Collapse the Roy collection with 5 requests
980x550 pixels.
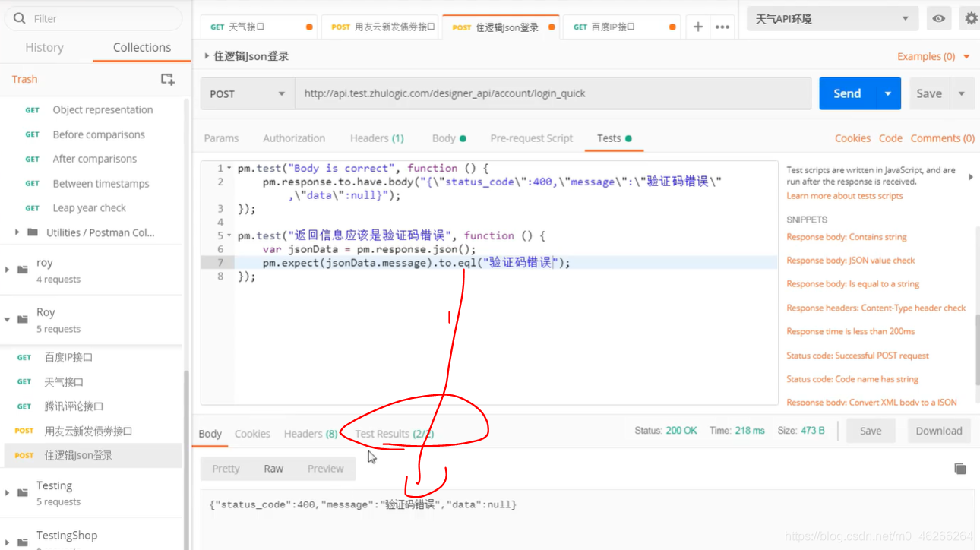(7, 319)
